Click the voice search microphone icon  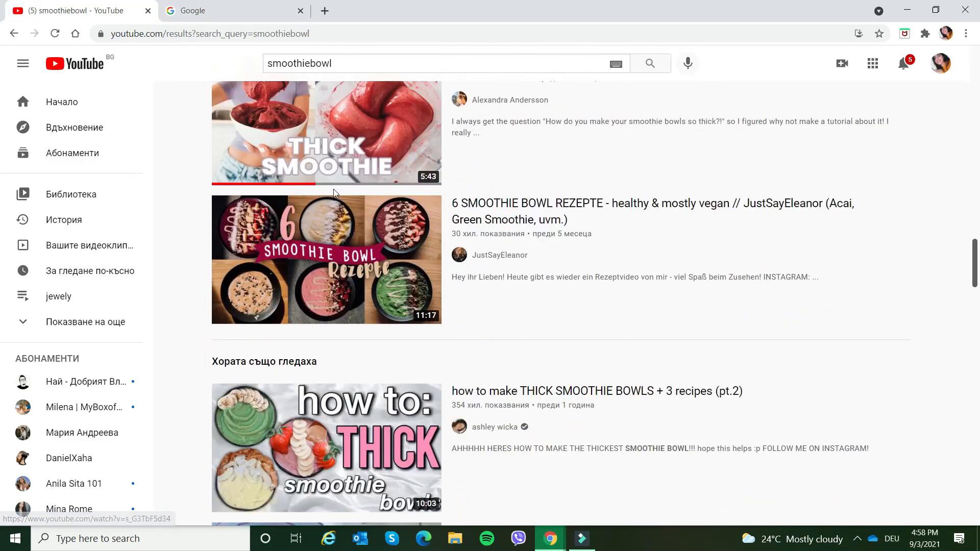pyautogui.click(x=688, y=63)
